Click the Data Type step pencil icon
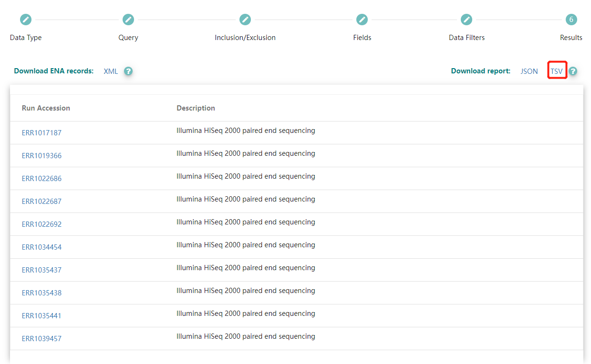Screen dimensions: 591x364 click(26, 20)
